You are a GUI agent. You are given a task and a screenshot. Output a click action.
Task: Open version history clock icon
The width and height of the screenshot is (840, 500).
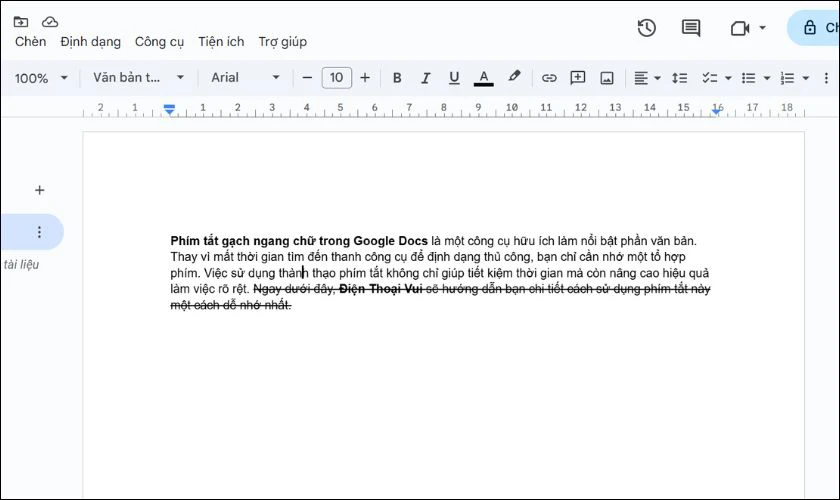click(x=647, y=28)
